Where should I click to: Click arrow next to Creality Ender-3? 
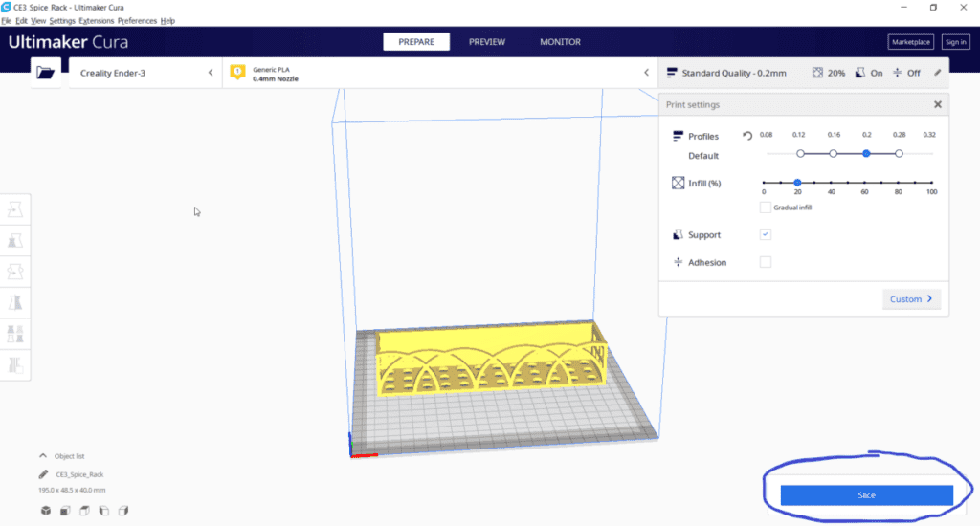(211, 73)
